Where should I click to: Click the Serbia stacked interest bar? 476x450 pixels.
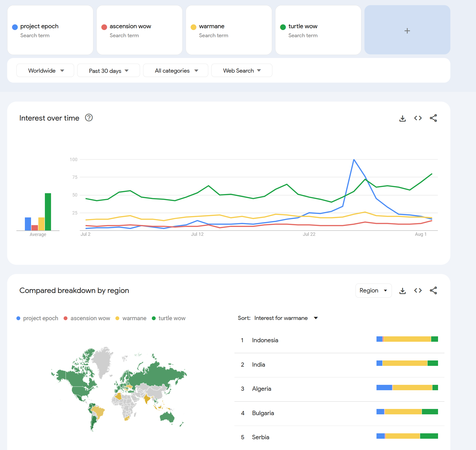407,436
